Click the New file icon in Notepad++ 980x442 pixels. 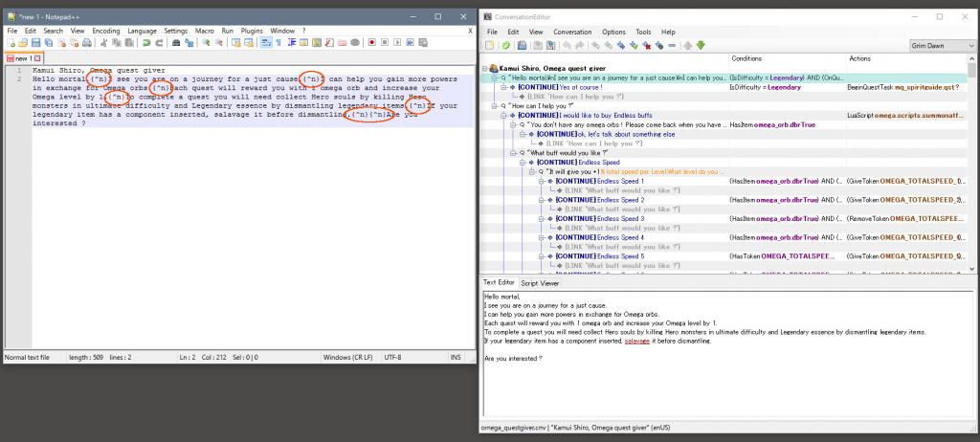(x=11, y=42)
